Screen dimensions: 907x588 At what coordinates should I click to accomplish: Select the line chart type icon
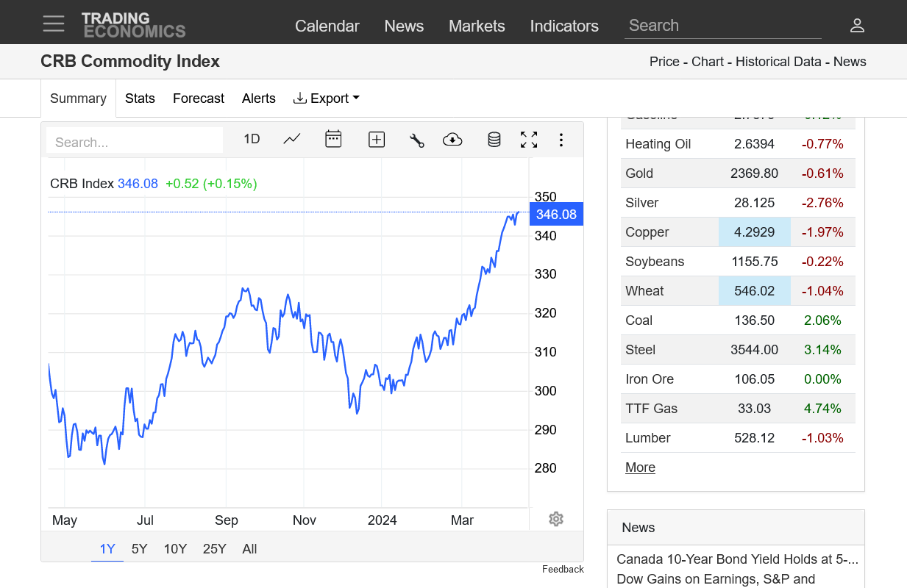point(291,139)
